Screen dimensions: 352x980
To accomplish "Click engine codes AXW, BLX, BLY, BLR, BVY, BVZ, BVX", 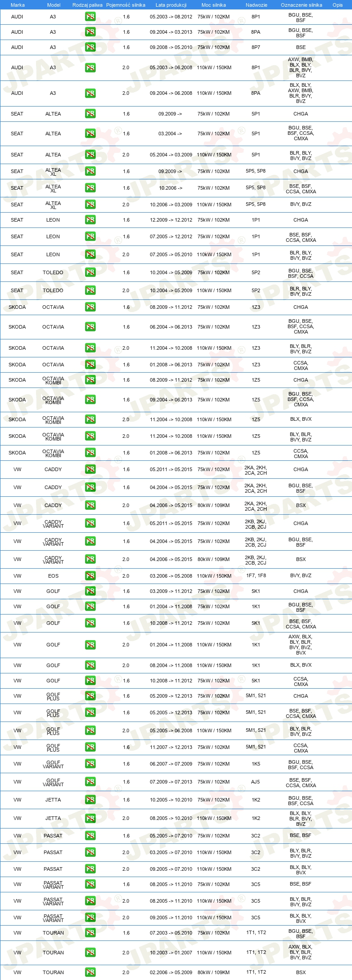I will tap(301, 645).
